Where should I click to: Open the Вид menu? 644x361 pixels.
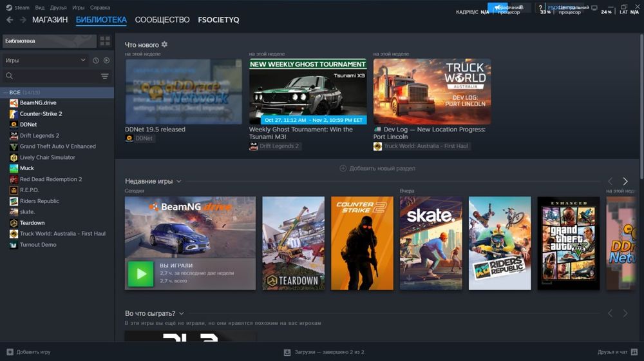click(40, 7)
